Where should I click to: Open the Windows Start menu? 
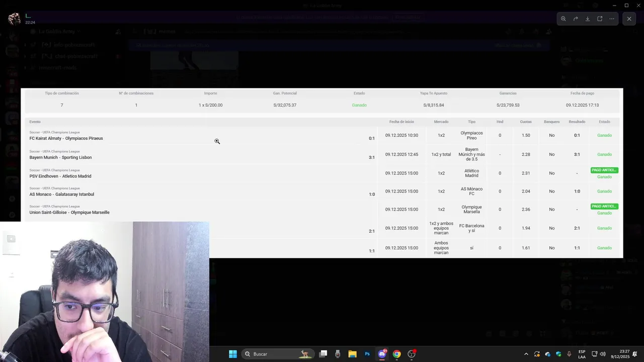pyautogui.click(x=233, y=354)
